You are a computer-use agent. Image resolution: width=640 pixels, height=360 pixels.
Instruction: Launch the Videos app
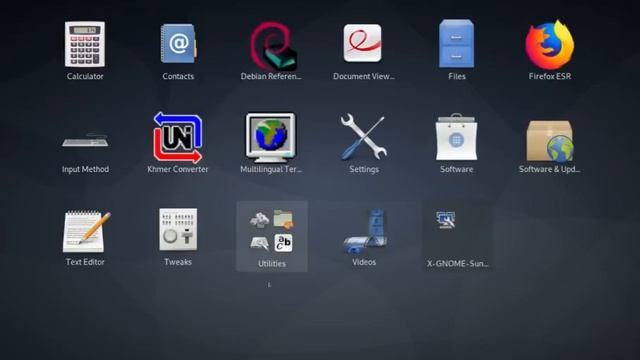(x=364, y=231)
